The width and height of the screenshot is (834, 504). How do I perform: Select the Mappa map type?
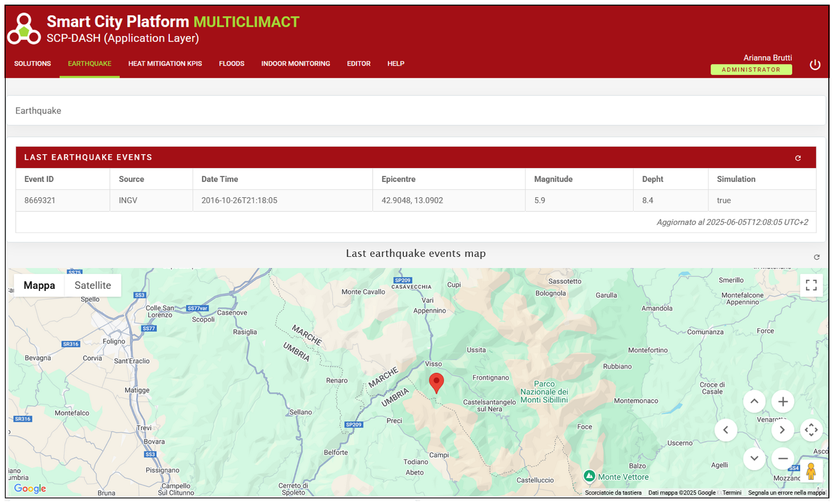click(x=39, y=285)
